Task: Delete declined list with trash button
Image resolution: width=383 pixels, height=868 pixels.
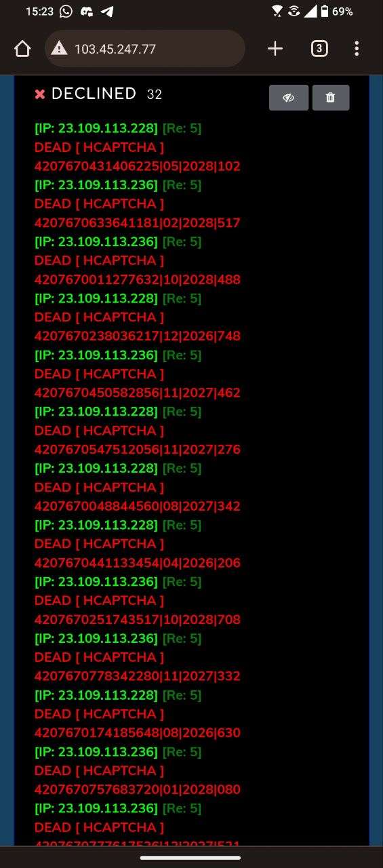Action: click(x=331, y=98)
